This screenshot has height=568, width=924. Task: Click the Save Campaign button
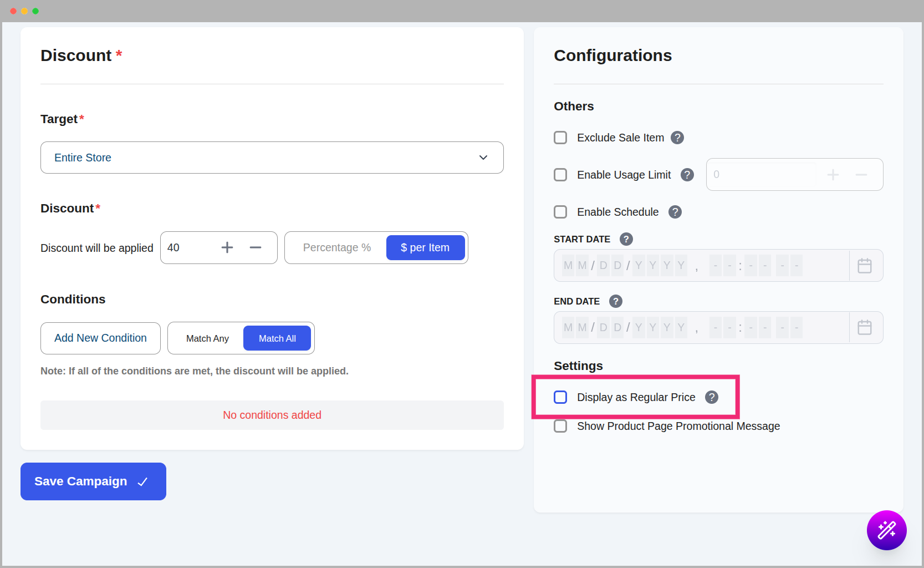click(93, 481)
